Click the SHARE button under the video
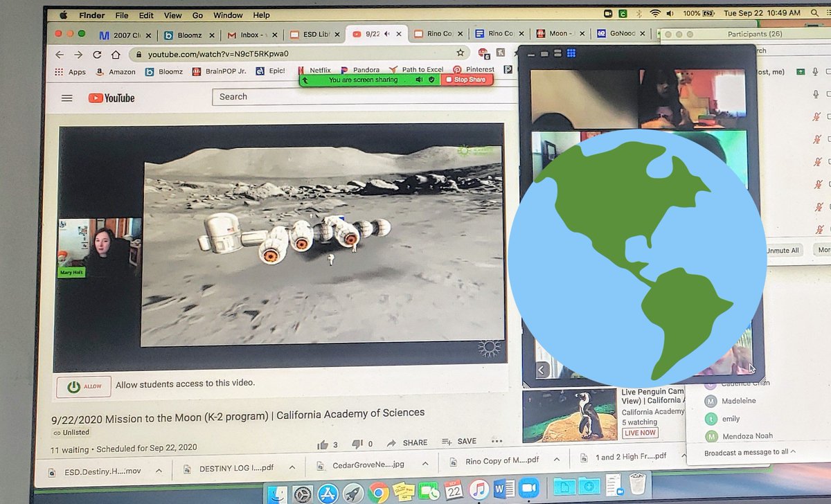The height and width of the screenshot is (504, 831). pyautogui.click(x=407, y=442)
